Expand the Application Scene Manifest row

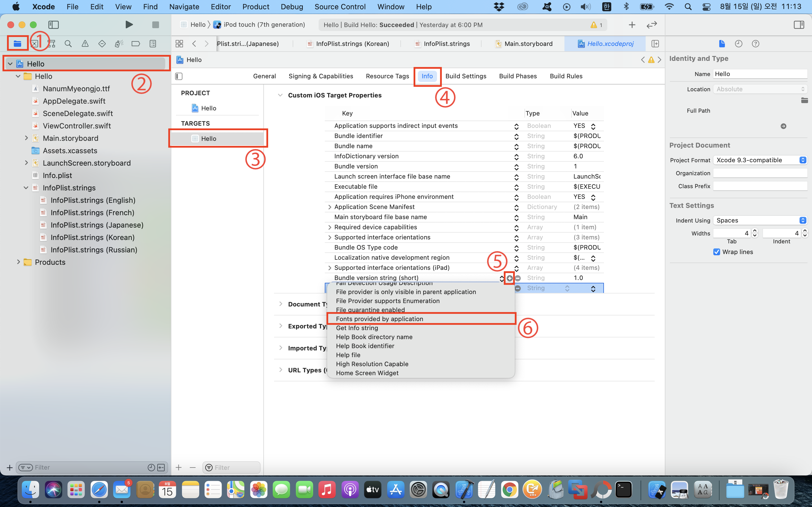point(330,207)
